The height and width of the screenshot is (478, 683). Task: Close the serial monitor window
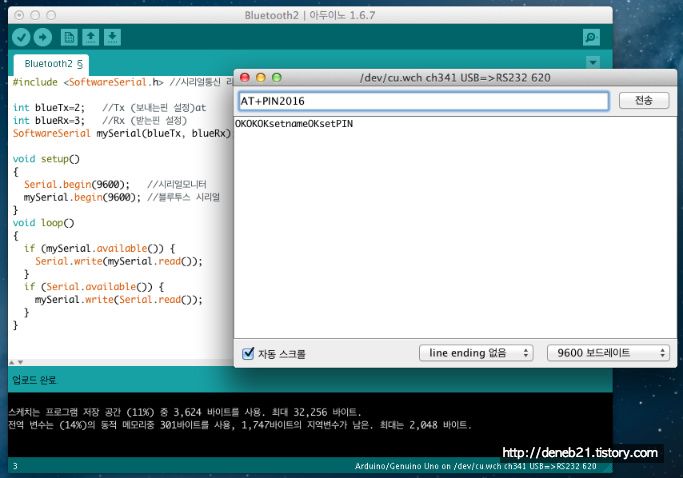[x=245, y=78]
